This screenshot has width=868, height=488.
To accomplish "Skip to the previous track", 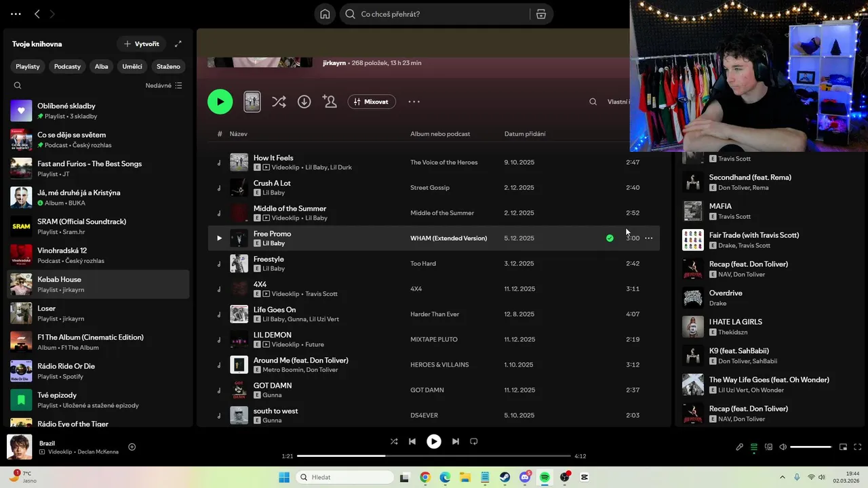I will pyautogui.click(x=412, y=441).
